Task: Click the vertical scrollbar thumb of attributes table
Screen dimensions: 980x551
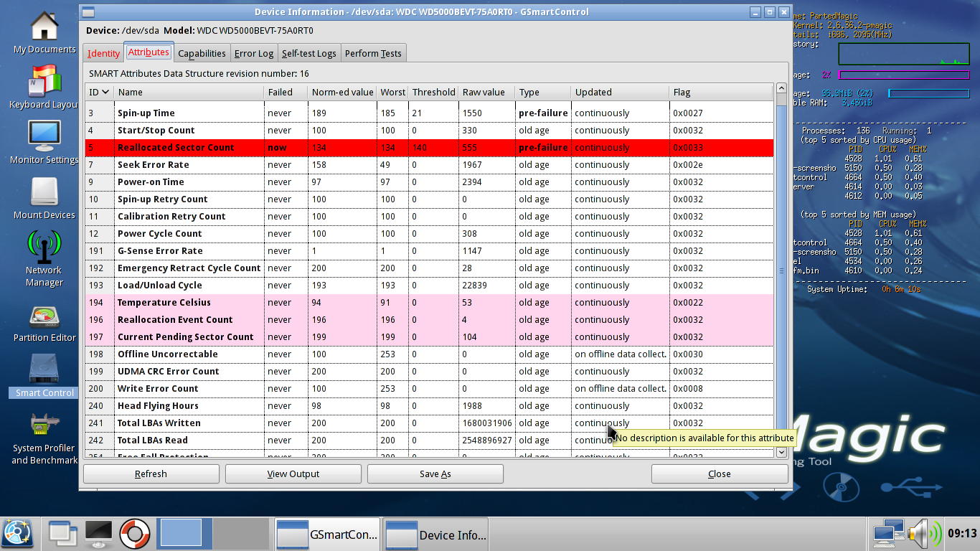Action: point(781,270)
